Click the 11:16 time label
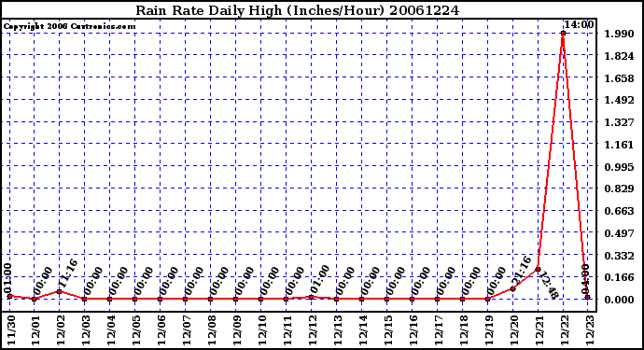The width and height of the screenshot is (644, 350). [x=67, y=274]
